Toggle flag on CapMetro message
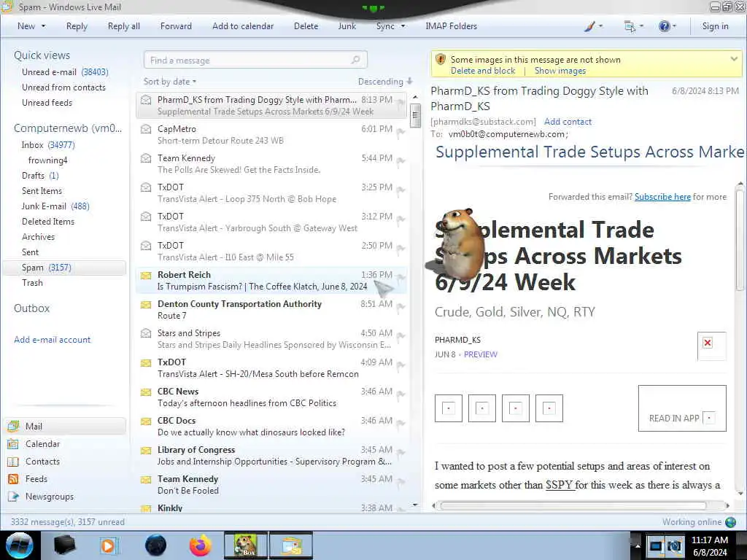The width and height of the screenshot is (747, 560). click(400, 133)
